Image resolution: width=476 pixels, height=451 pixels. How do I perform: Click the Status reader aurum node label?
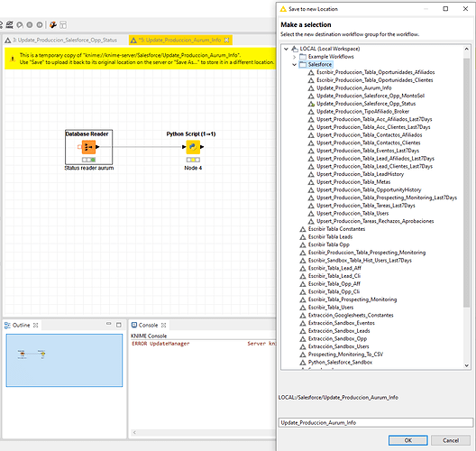tap(89, 168)
